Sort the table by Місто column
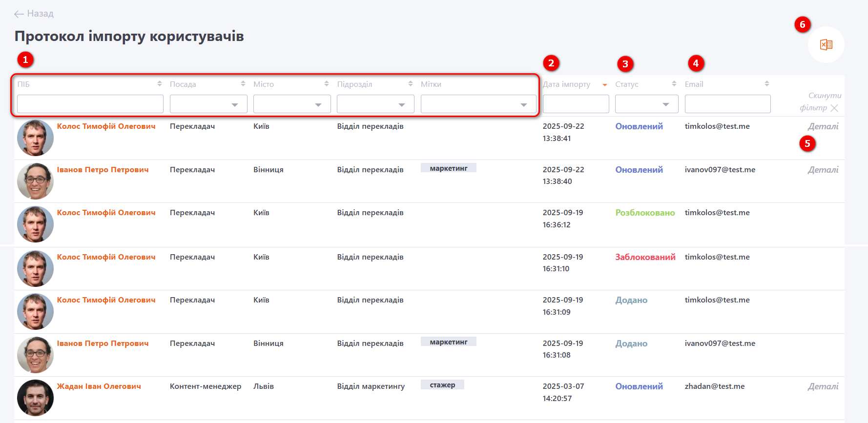This screenshot has width=868, height=423. 326,84
